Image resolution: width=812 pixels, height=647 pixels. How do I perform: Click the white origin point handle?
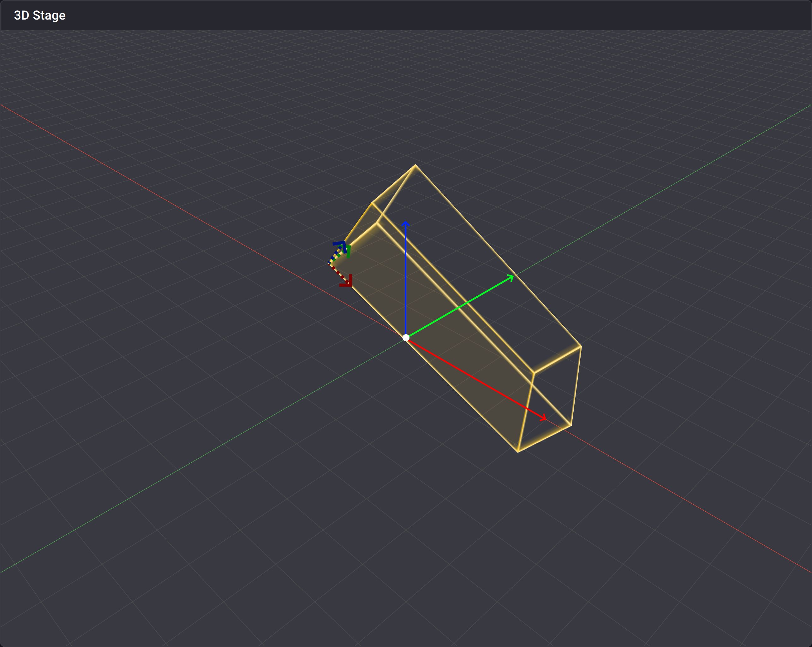point(406,337)
